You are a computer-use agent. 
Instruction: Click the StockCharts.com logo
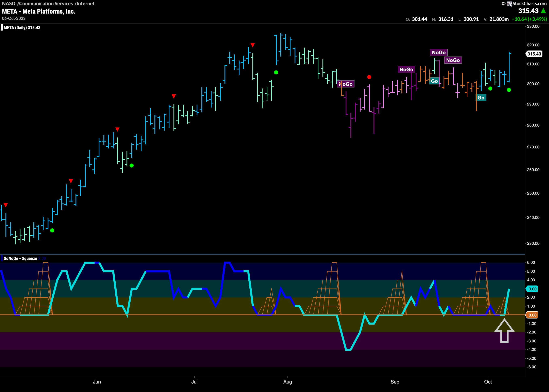pyautogui.click(x=524, y=4)
